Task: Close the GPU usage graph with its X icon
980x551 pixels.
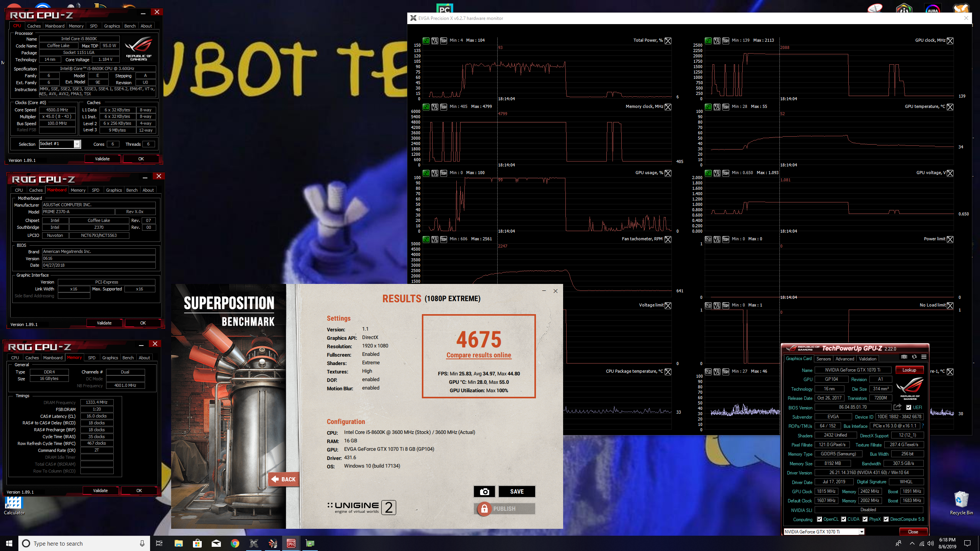Action: (668, 173)
